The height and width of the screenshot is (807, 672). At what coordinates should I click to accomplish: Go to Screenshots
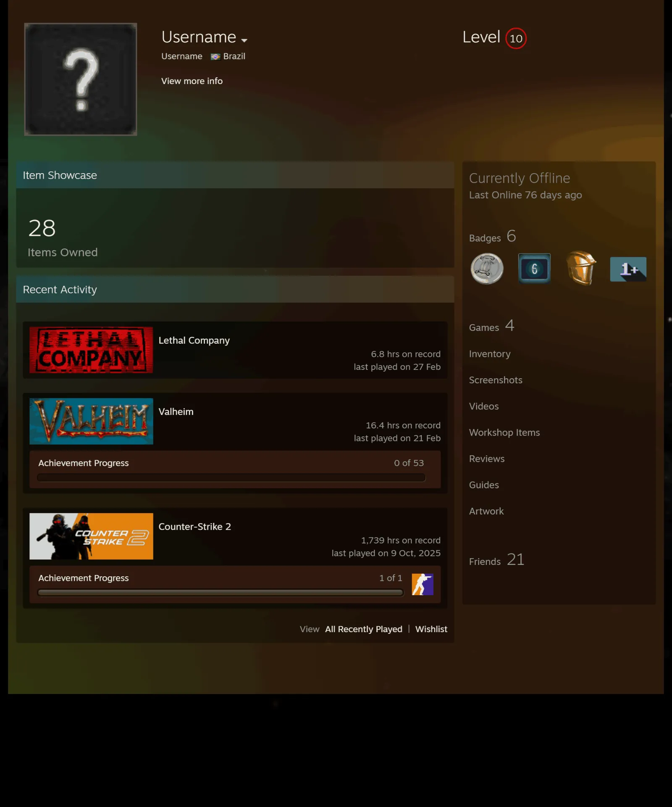pyautogui.click(x=496, y=380)
